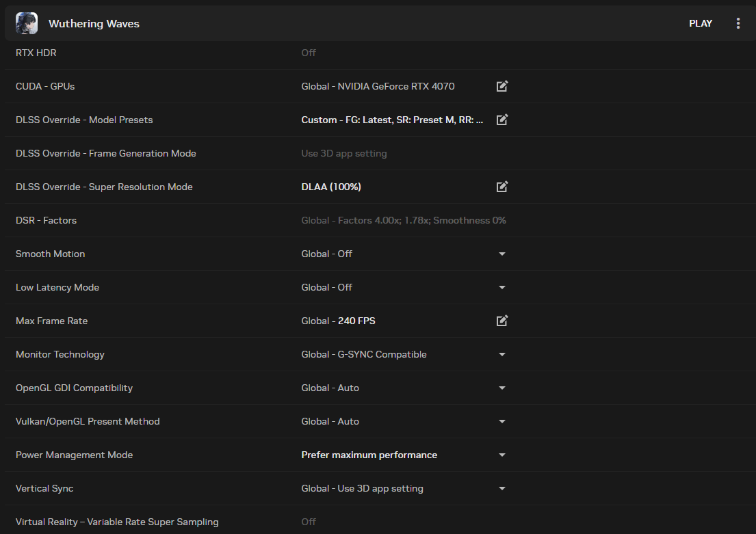Open the Monitor Technology dropdown

pos(502,354)
